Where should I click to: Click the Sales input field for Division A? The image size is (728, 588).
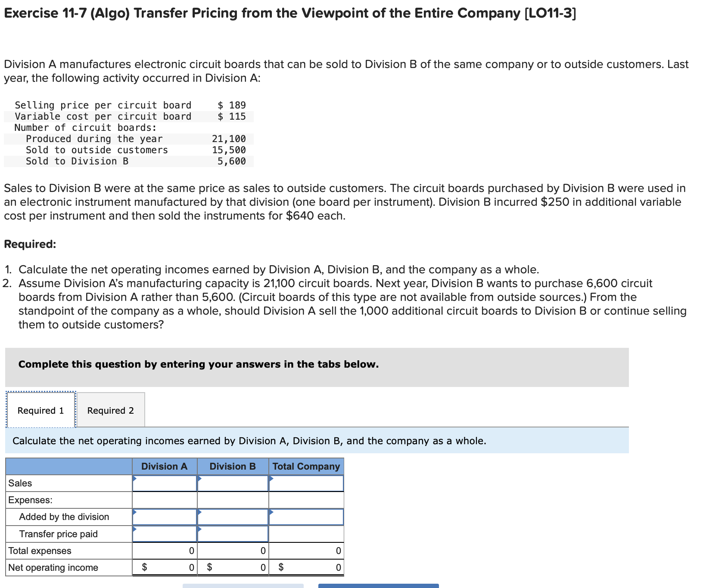pyautogui.click(x=164, y=483)
